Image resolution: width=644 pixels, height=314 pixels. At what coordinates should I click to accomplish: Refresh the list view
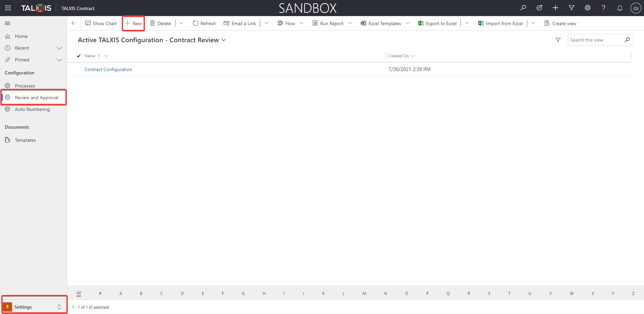204,23
